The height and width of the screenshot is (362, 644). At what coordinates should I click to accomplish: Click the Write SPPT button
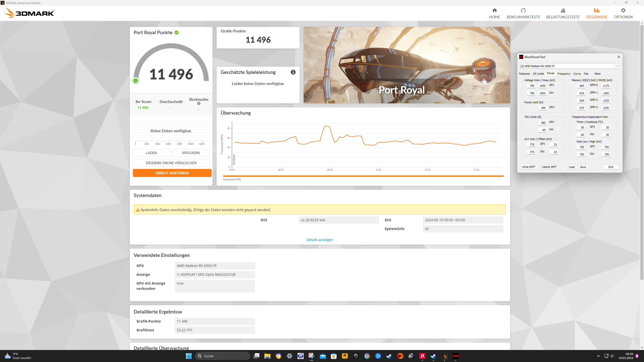point(529,167)
